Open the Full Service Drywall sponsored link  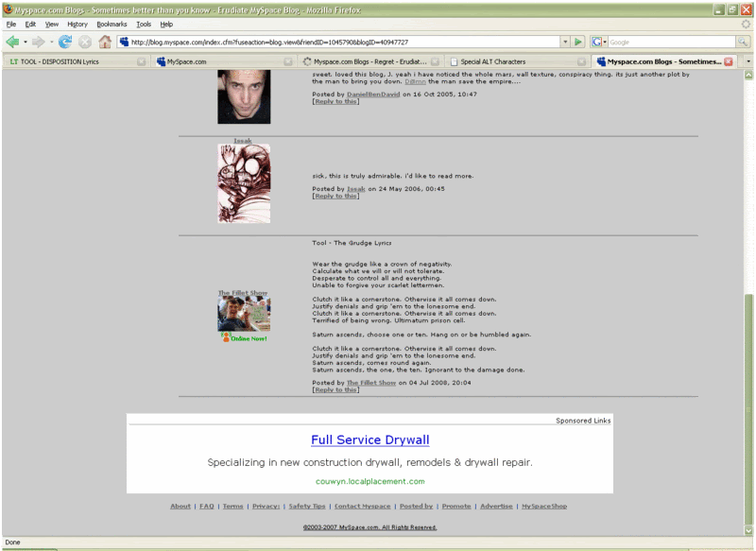coord(369,439)
